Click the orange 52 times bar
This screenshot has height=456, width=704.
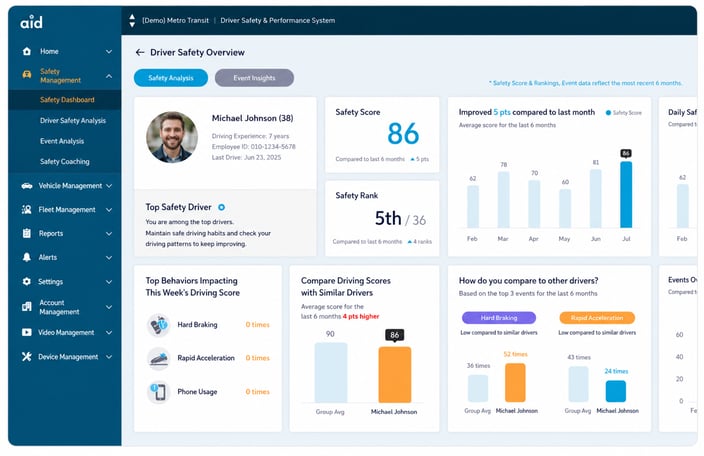coord(515,382)
